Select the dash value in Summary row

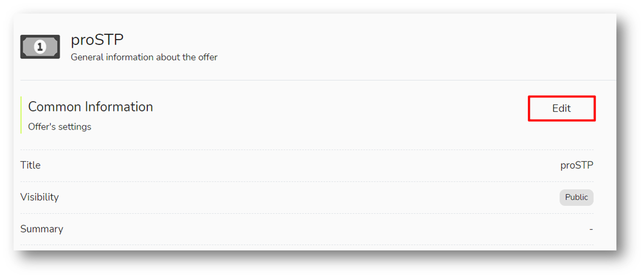pos(591,229)
